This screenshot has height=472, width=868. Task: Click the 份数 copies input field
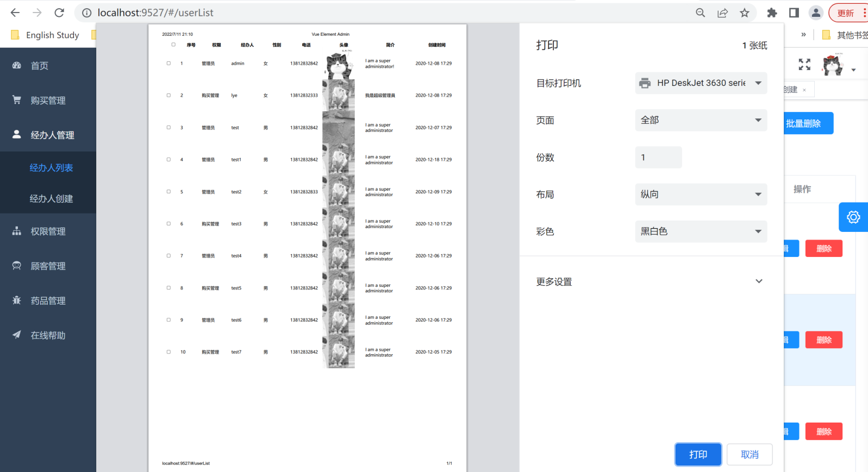tap(658, 158)
